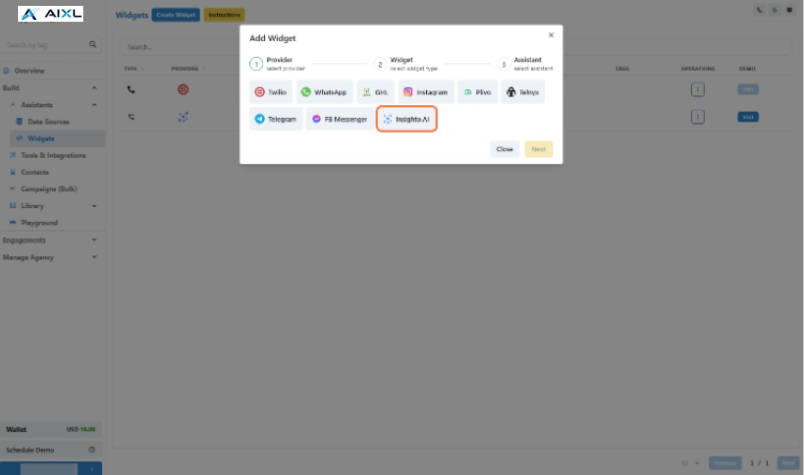804x475 pixels.
Task: Close the Add Widget dialog with X
Action: click(551, 35)
